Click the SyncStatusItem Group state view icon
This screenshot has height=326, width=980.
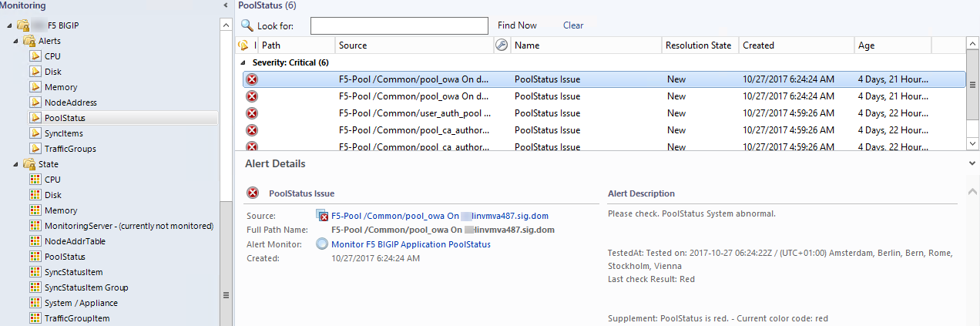point(35,287)
